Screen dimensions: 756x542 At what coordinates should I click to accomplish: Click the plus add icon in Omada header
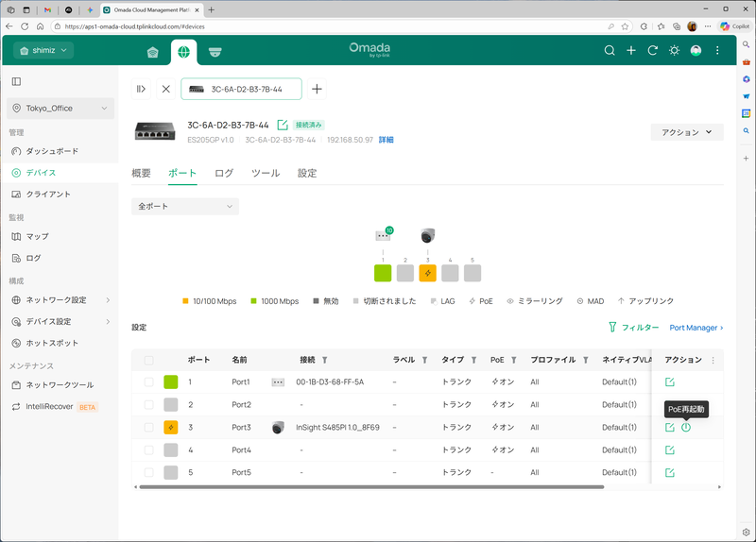point(631,51)
